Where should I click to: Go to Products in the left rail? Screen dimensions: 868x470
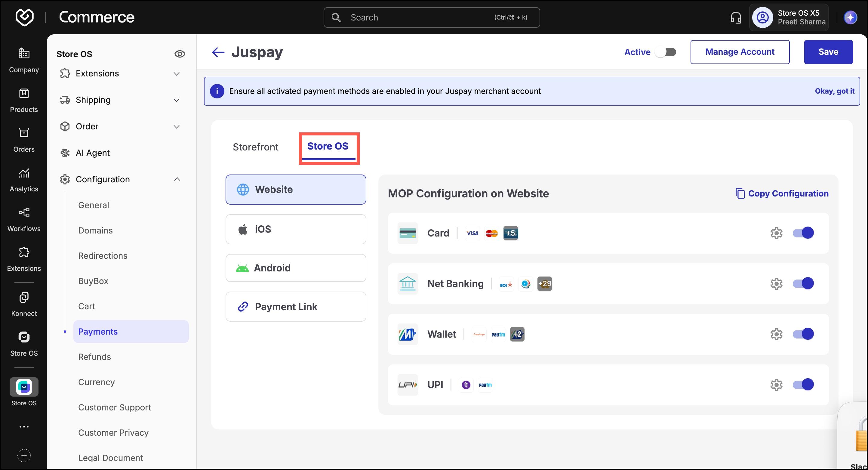pyautogui.click(x=24, y=100)
